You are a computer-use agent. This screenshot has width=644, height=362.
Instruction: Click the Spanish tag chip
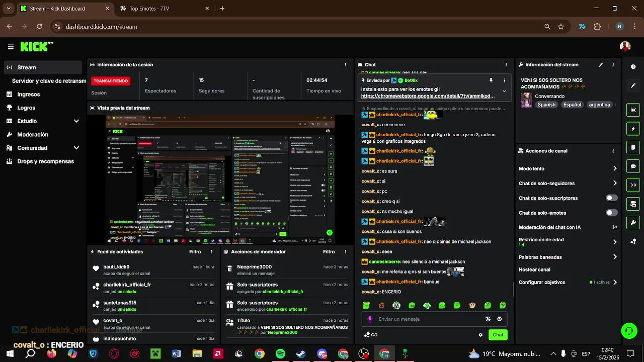(x=546, y=105)
